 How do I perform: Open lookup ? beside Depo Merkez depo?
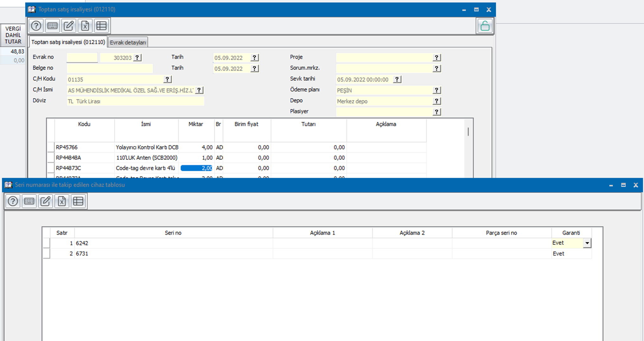(x=437, y=101)
